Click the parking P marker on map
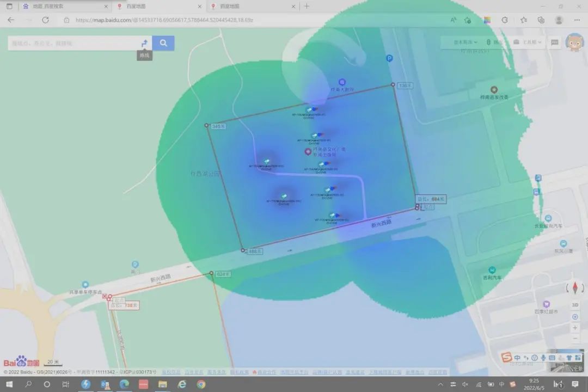 (389, 58)
